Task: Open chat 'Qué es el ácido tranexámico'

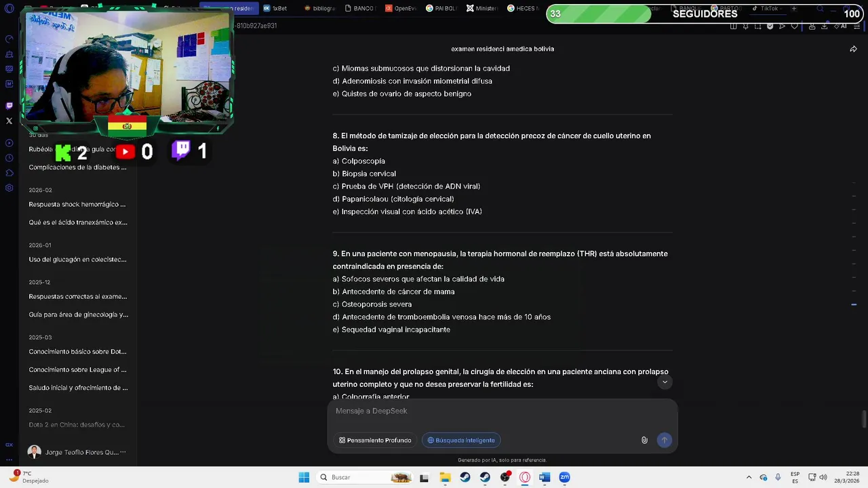Action: pyautogui.click(x=77, y=222)
